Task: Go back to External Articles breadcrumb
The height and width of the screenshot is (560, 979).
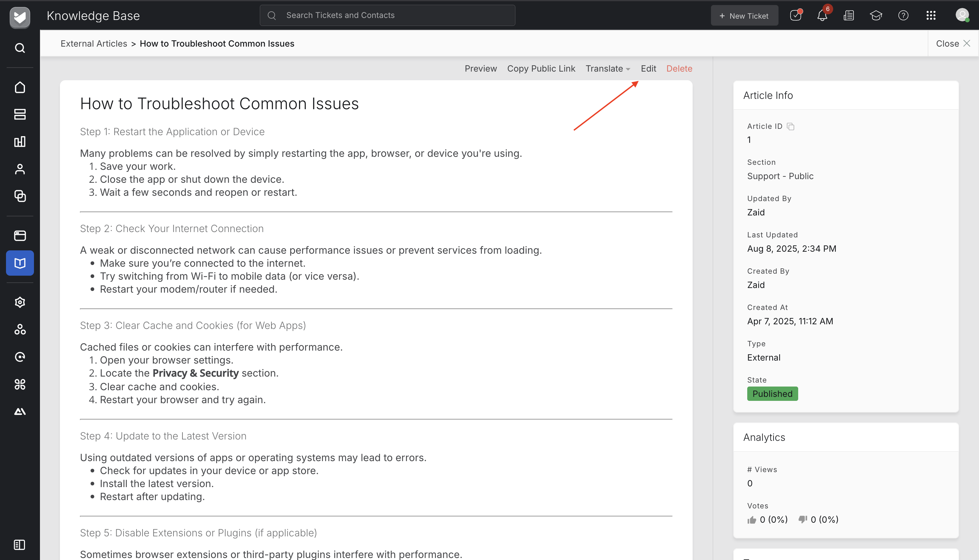Action: 94,44
